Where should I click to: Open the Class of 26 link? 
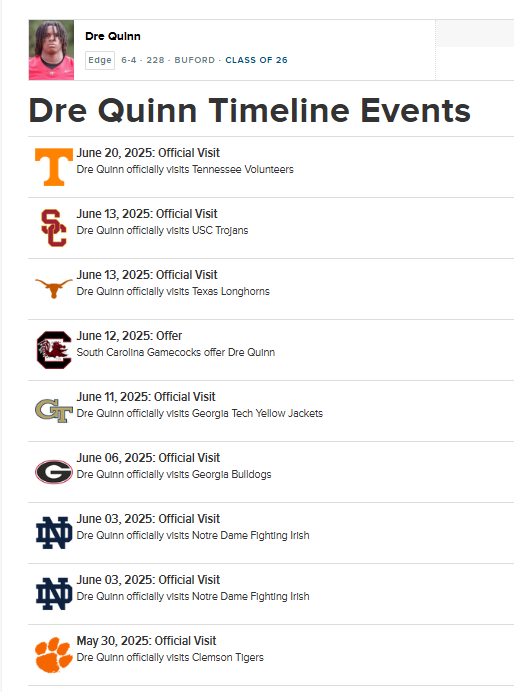[256, 60]
